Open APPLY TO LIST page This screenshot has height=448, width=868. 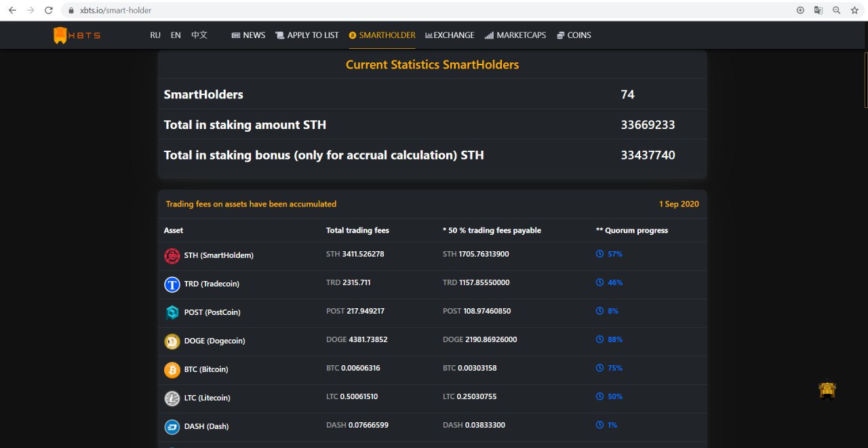point(307,35)
